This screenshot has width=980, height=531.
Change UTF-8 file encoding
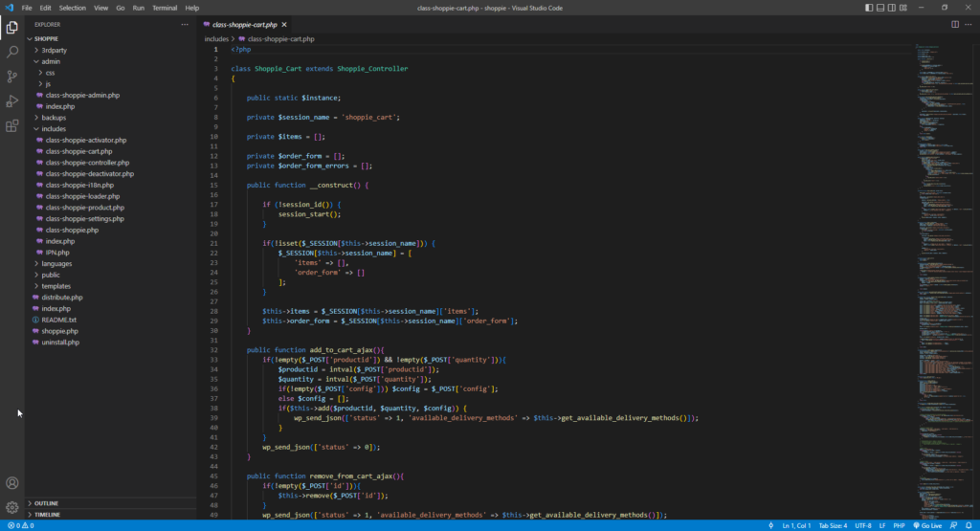click(863, 525)
